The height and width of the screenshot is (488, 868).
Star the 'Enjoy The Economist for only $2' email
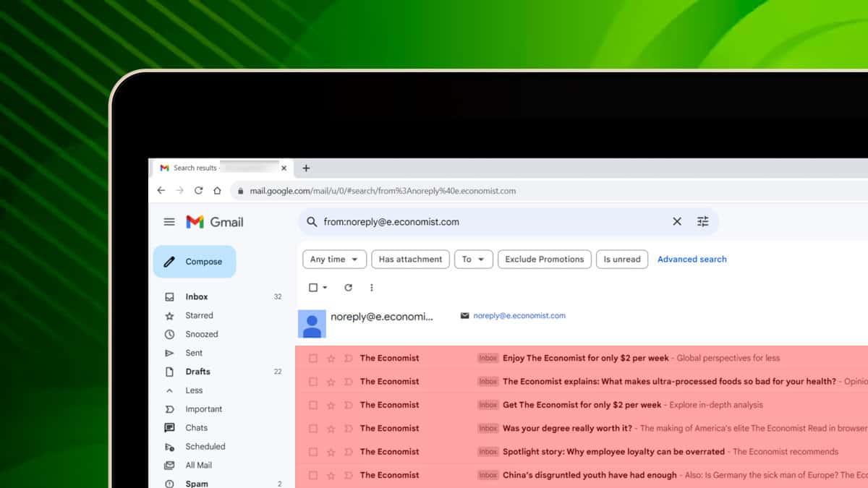pos(331,358)
